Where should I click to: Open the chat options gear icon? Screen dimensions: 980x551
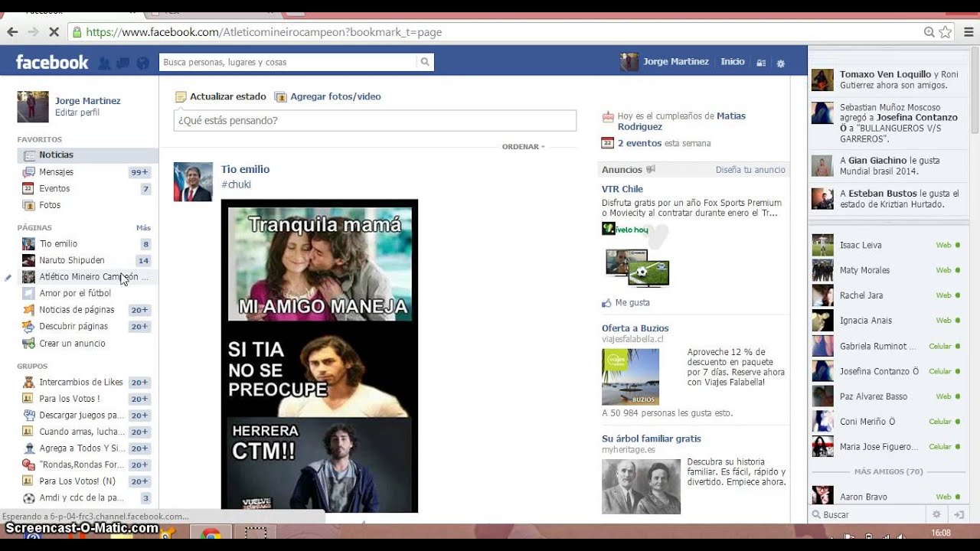click(936, 515)
